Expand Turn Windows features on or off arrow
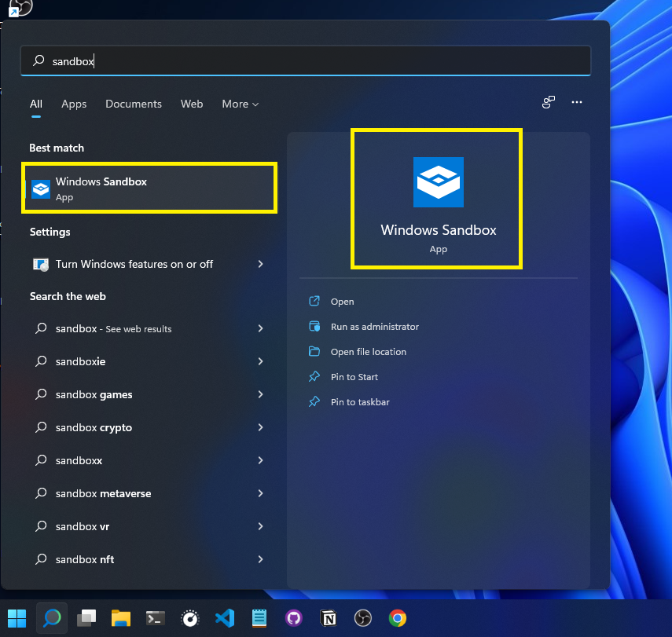The image size is (672, 637). click(x=260, y=264)
